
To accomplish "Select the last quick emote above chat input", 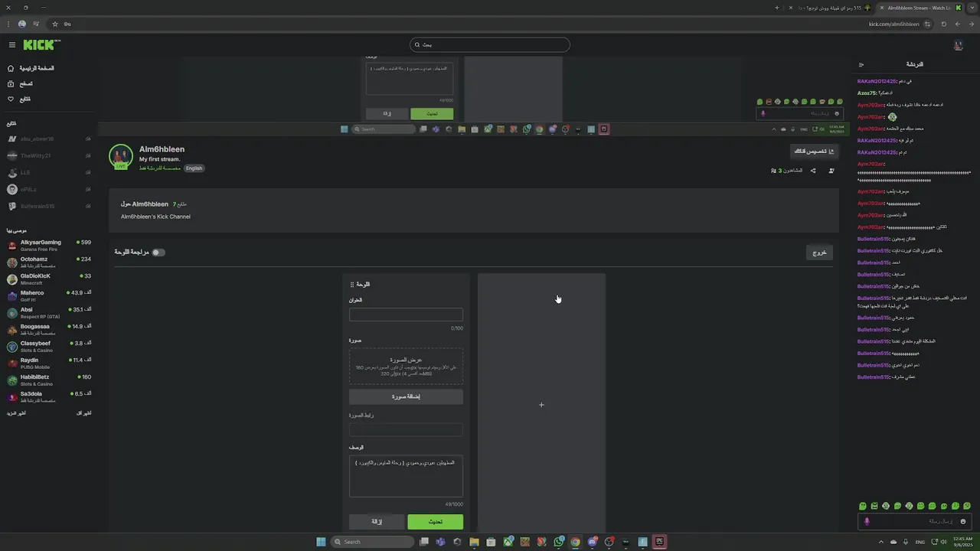I will (x=968, y=506).
